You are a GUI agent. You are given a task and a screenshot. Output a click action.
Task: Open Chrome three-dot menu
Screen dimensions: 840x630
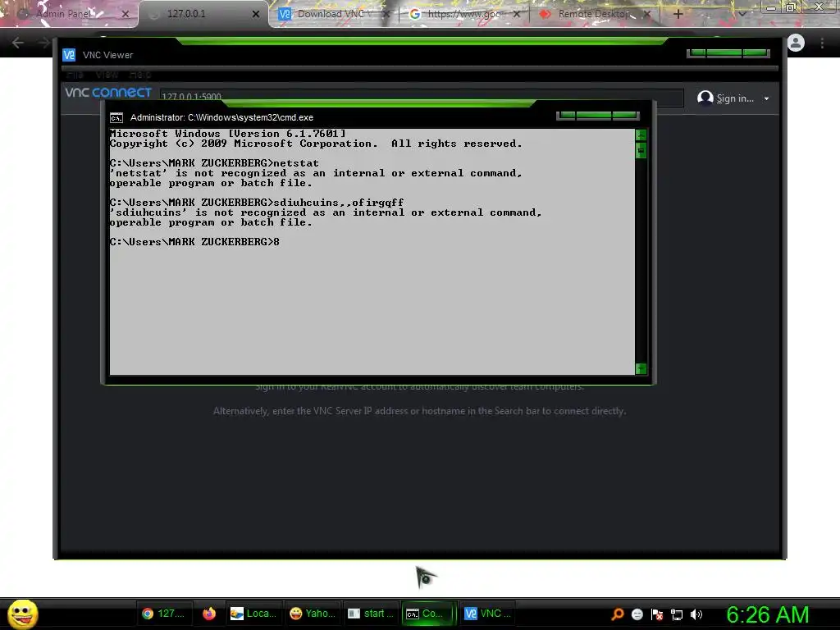[822, 43]
